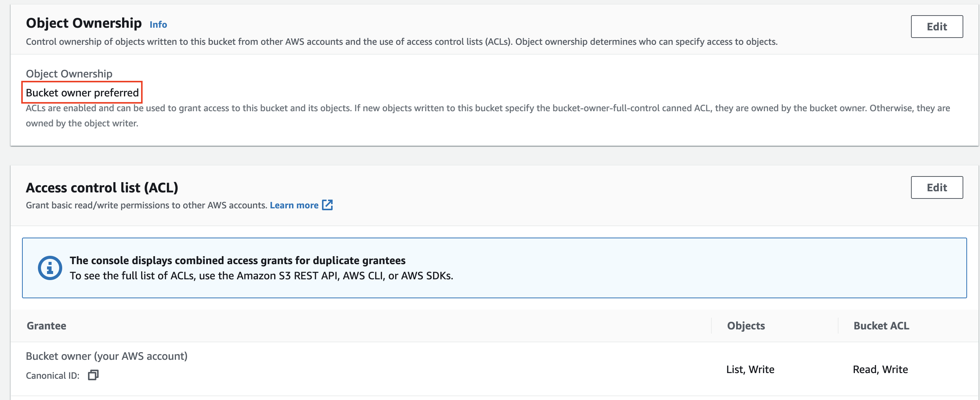
Task: Edit the Access control list settings
Action: point(936,187)
